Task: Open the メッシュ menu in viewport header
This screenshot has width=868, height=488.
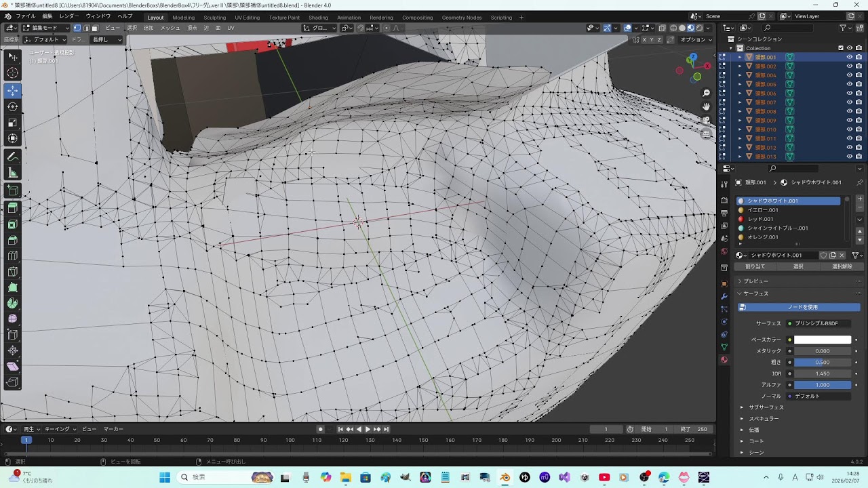Action: [170, 28]
